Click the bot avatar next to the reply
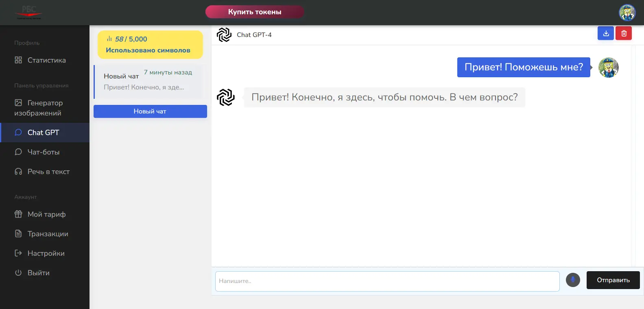 [226, 98]
